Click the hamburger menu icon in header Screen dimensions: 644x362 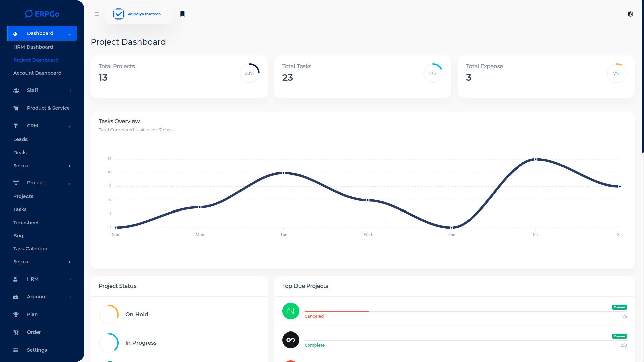(97, 14)
